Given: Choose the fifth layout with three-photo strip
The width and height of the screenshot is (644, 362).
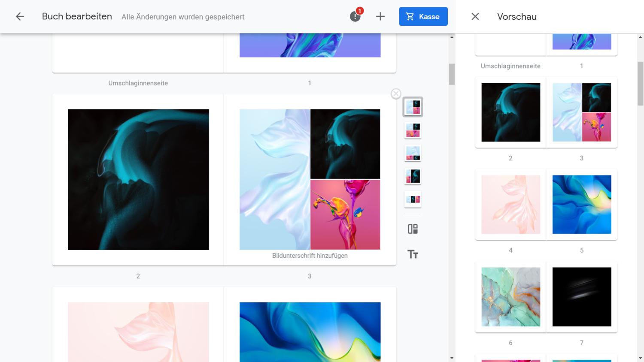Looking at the screenshot, I should [x=413, y=199].
